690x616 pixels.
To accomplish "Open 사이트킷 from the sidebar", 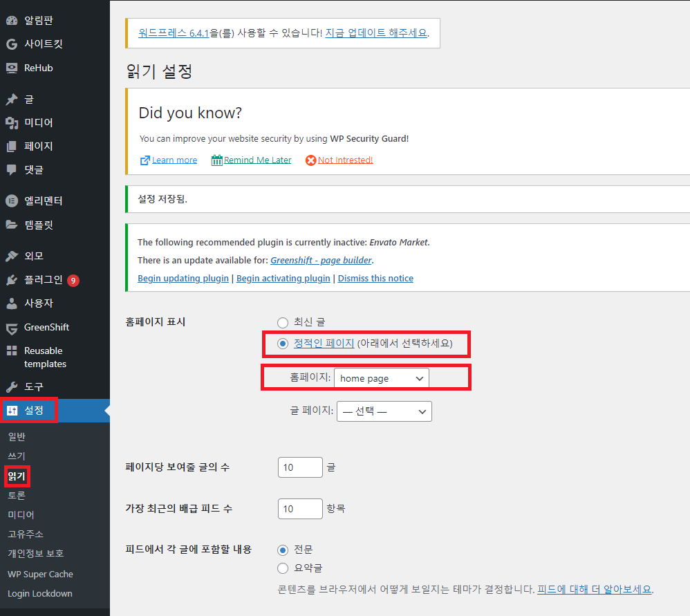I will pos(12,44).
